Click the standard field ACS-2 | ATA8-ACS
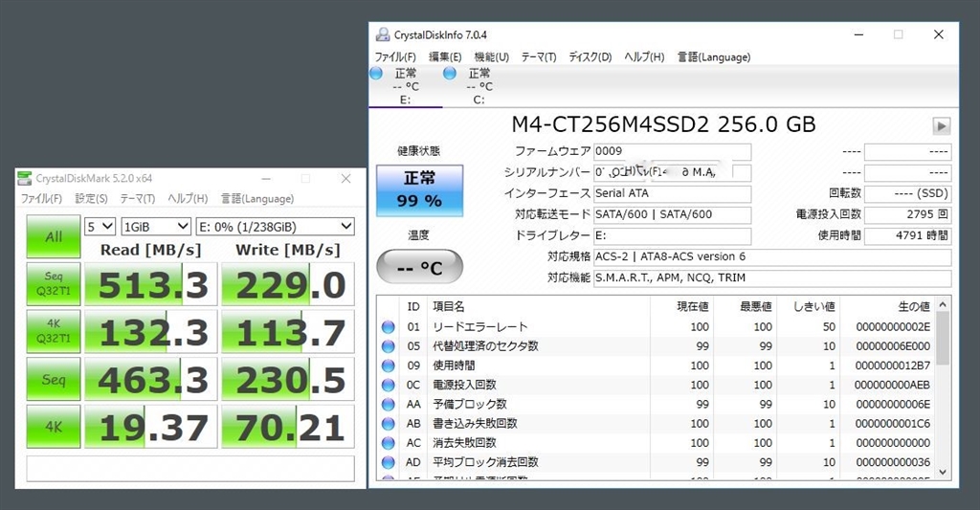This screenshot has height=510, width=980. point(772,257)
